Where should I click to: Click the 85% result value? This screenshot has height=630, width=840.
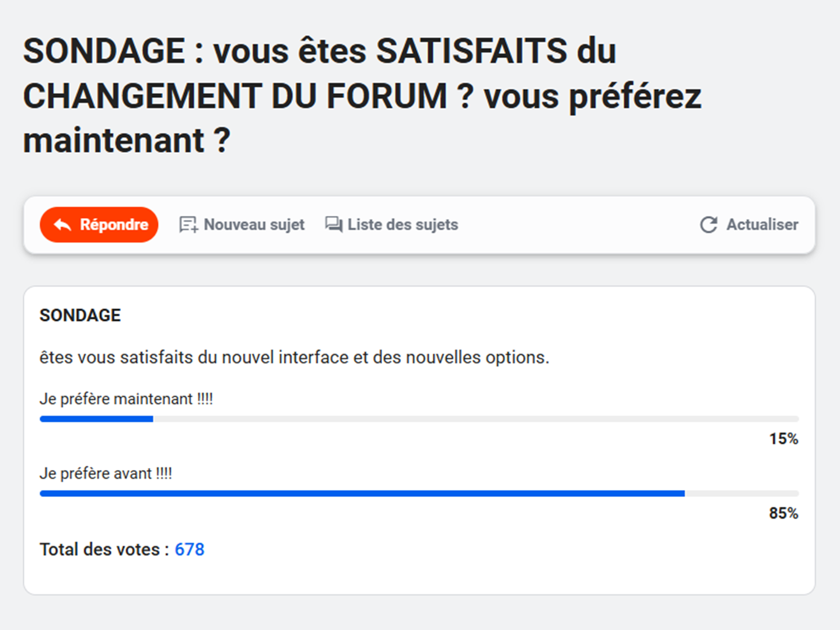(x=783, y=513)
